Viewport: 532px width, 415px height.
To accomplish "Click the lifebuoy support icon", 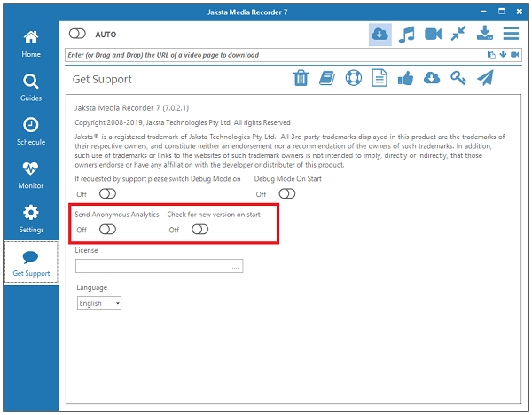I will click(354, 78).
